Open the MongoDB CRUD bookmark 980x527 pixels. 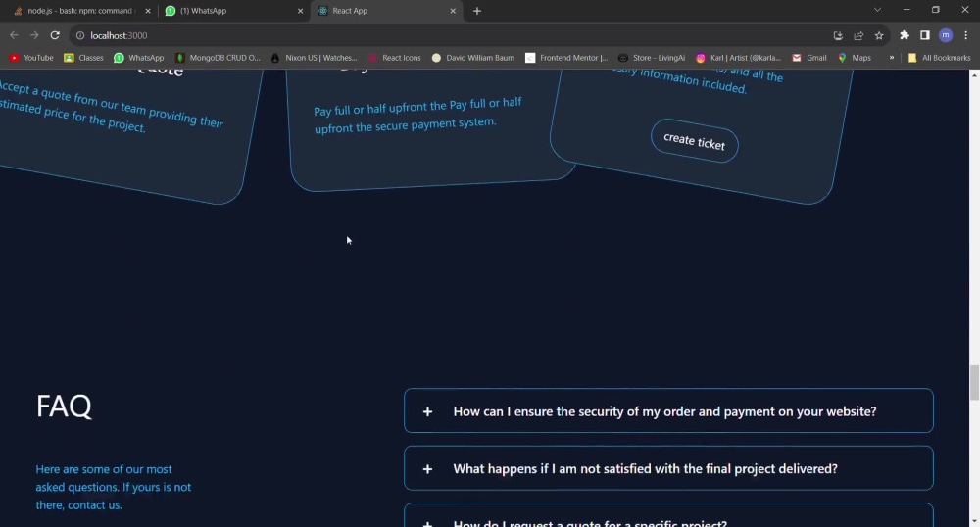pos(218,58)
